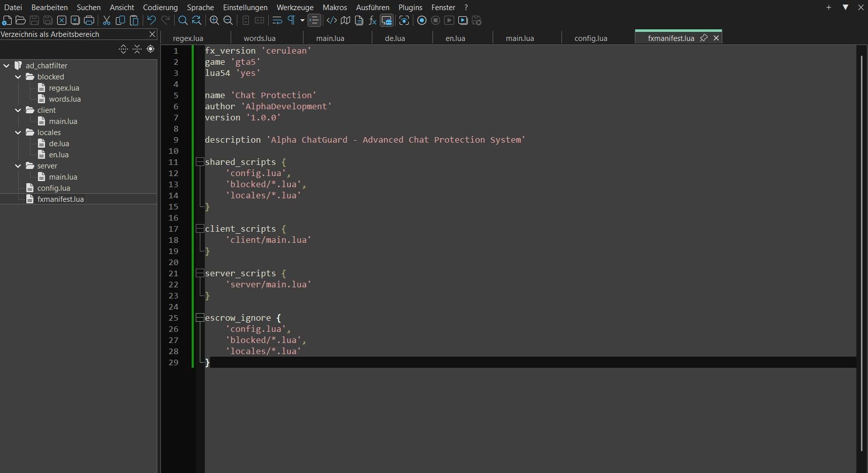Zoom in using the toolbar icon

214,21
